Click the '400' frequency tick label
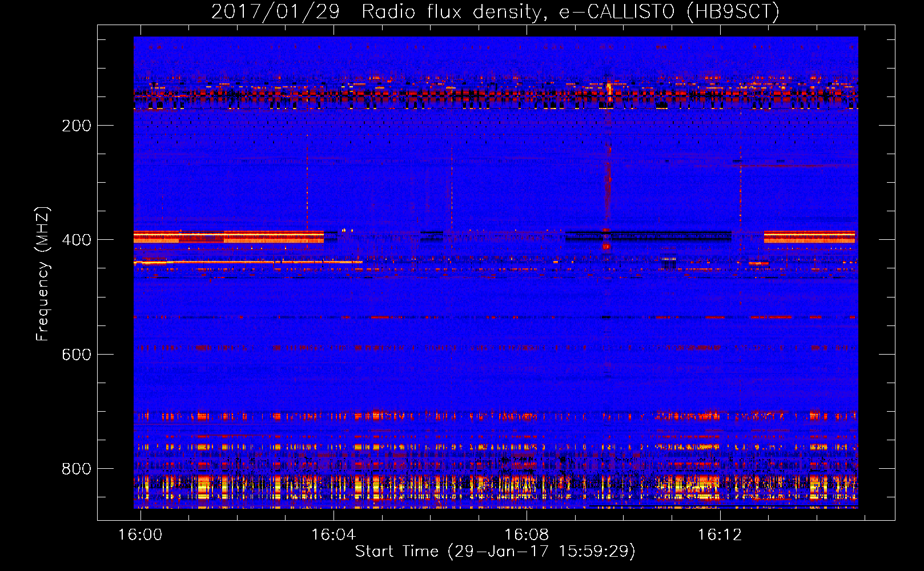Image resolution: width=924 pixels, height=571 pixels. [x=77, y=240]
